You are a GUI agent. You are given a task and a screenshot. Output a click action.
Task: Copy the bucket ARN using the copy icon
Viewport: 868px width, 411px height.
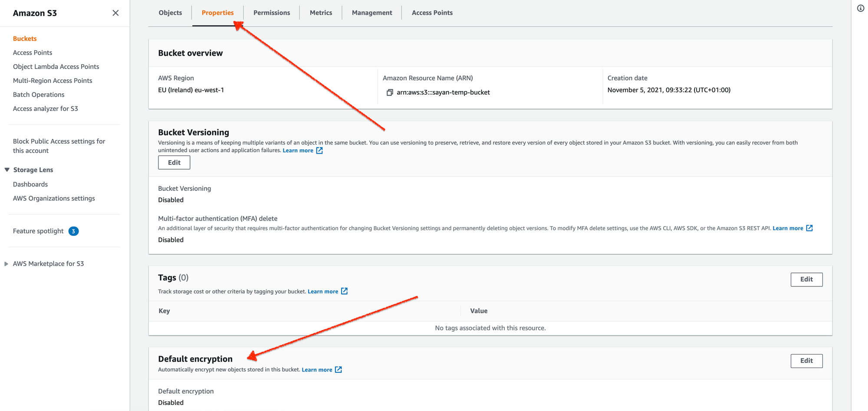pyautogui.click(x=390, y=92)
